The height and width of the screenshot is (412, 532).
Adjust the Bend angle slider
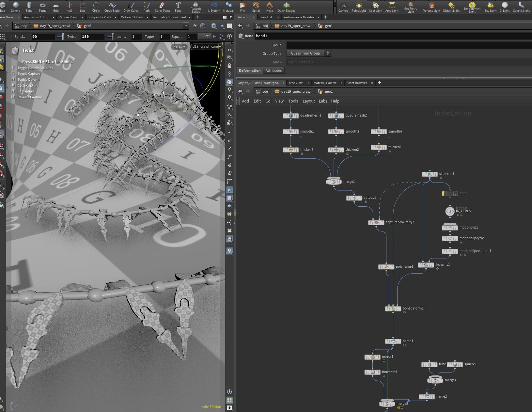pos(60,37)
